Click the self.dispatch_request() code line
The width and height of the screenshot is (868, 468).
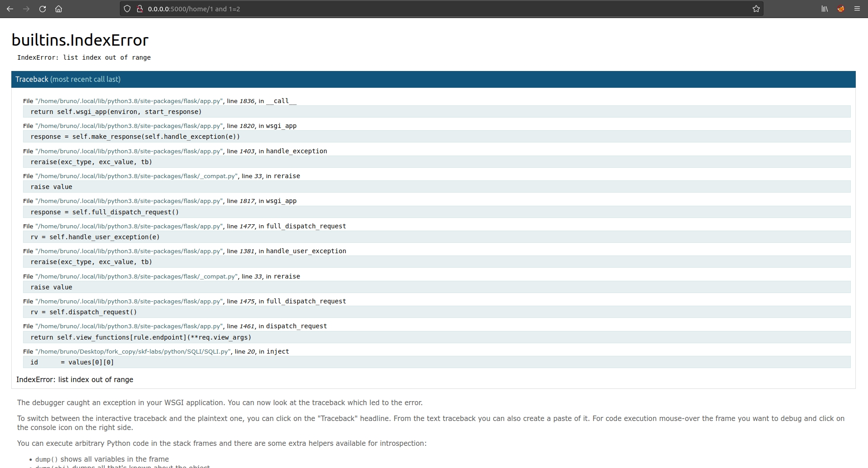pos(84,312)
